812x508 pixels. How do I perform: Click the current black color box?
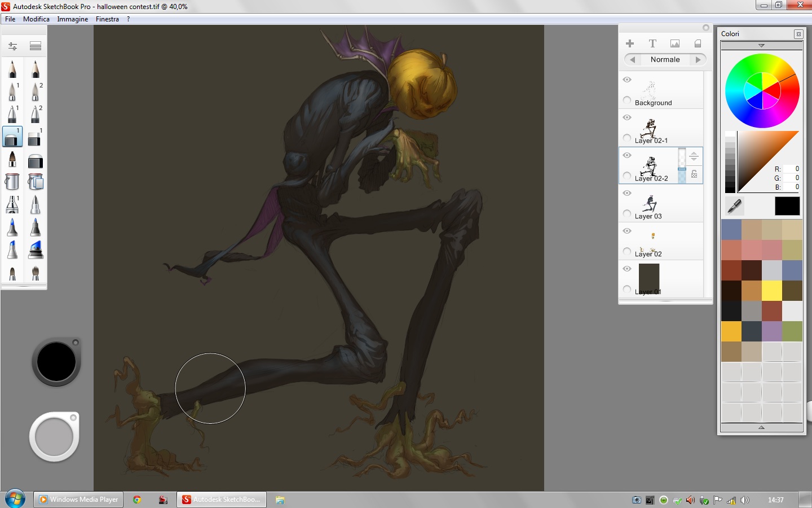pos(787,206)
